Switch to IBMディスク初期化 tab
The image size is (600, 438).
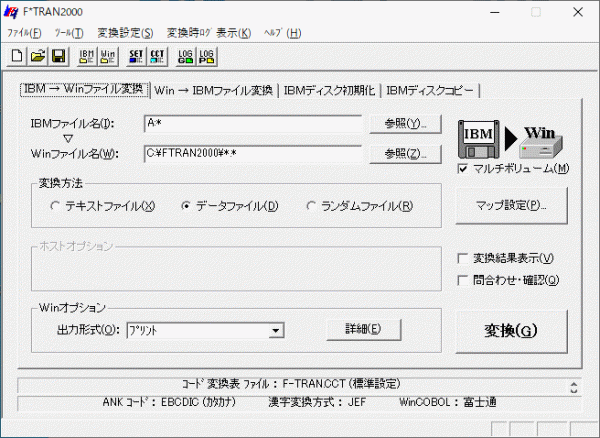click(x=329, y=91)
